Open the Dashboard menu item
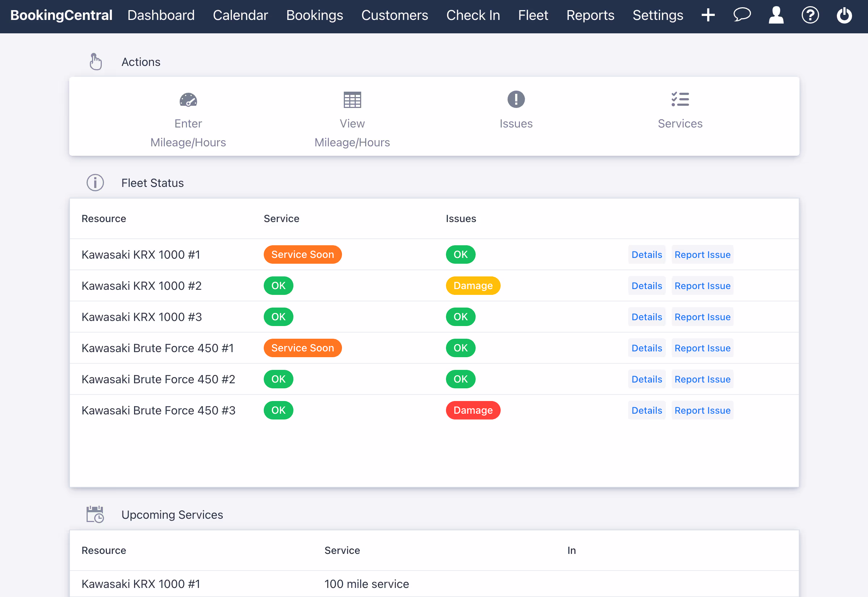Screen dimensions: 868x597 pos(161,15)
